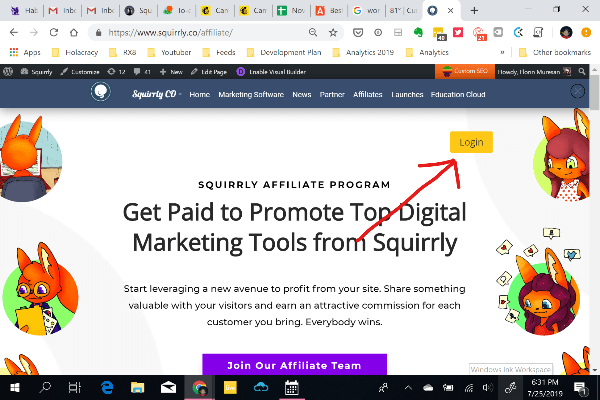Viewport: 600px width, 400px height.
Task: Click the yellow Login button
Action: 471,142
